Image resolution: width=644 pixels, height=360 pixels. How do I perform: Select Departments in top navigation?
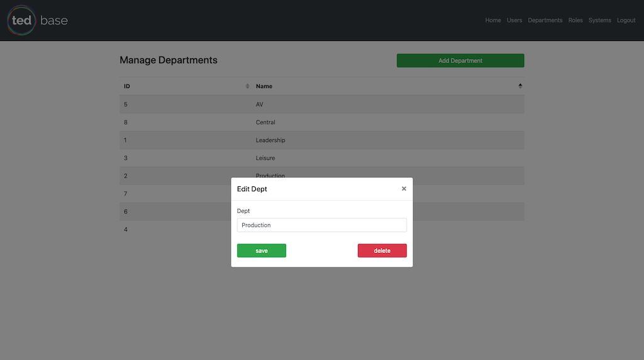click(x=545, y=20)
